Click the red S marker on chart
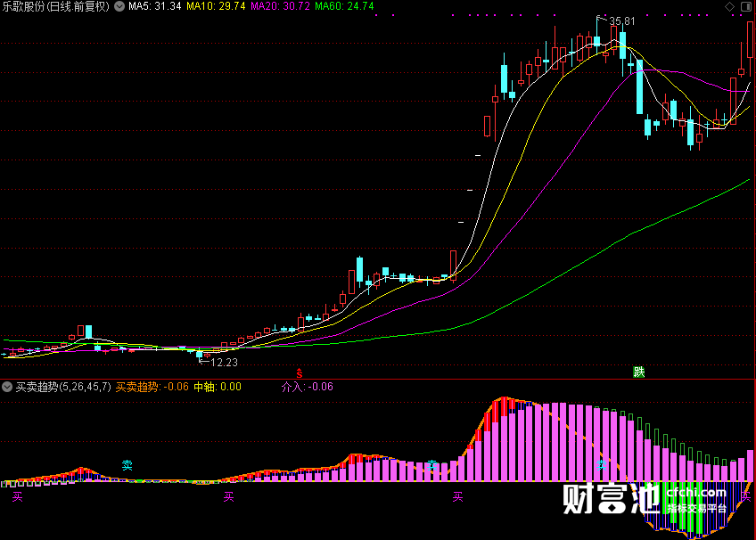The image size is (756, 540). tap(300, 372)
